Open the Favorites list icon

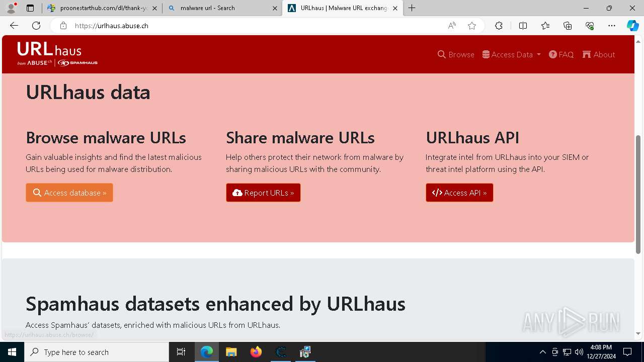545,26
